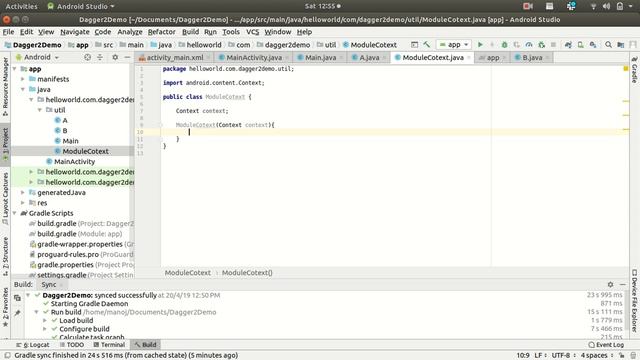Expand the res folder
This screenshot has height=360, width=640.
(23, 203)
